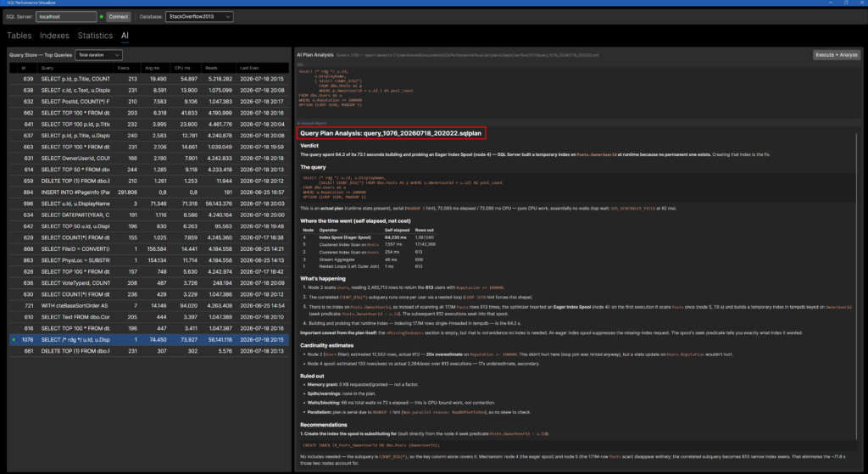The image size is (868, 474).
Task: Click the Execute + Analyze button
Action: (x=837, y=55)
